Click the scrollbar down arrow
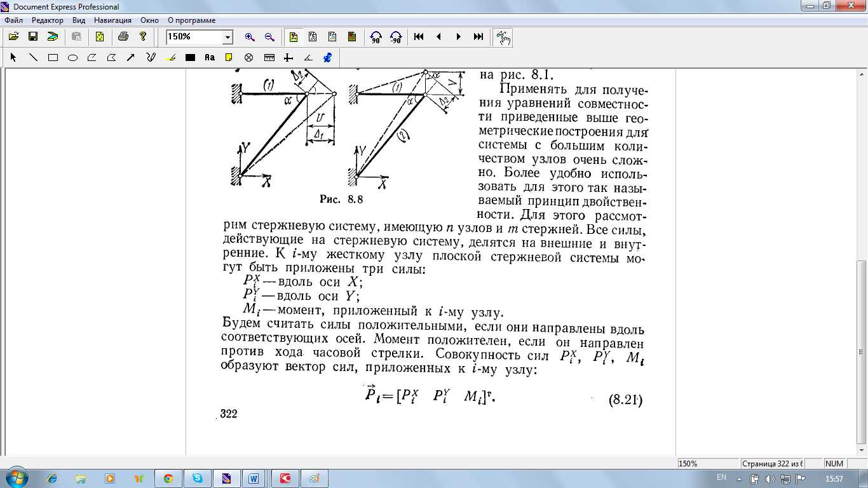The width and height of the screenshot is (868, 488). click(x=862, y=450)
